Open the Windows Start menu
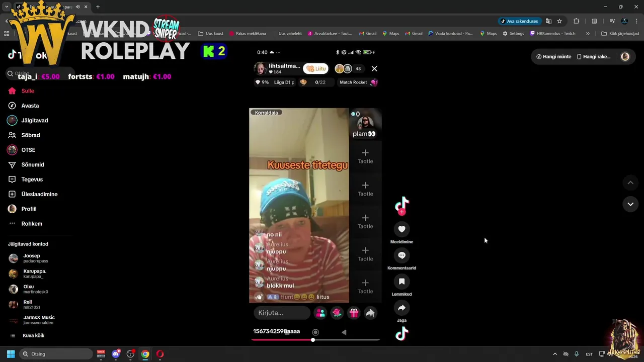Viewport: 644px width, 362px height. point(11,354)
